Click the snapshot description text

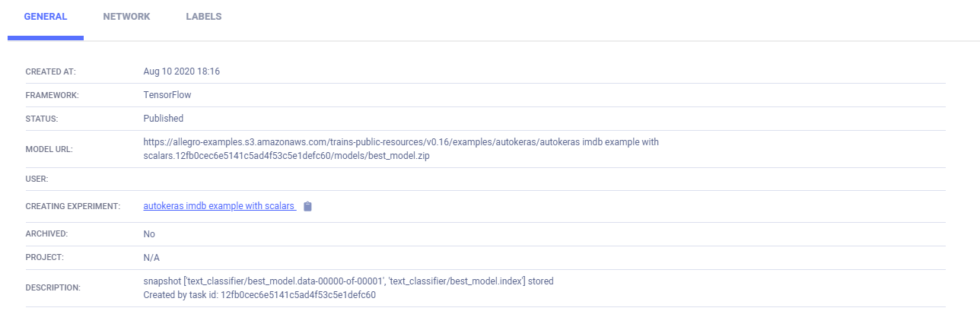(348, 281)
